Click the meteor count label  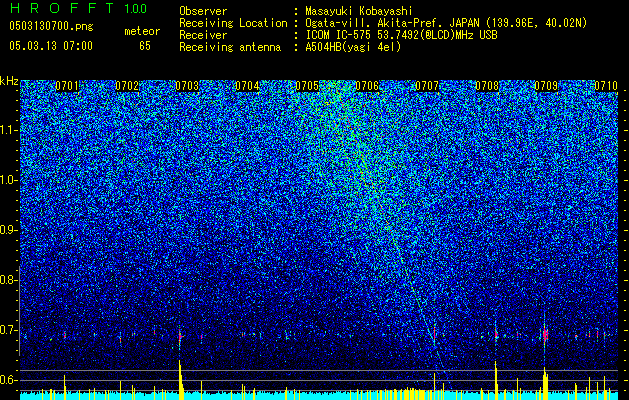point(142,31)
